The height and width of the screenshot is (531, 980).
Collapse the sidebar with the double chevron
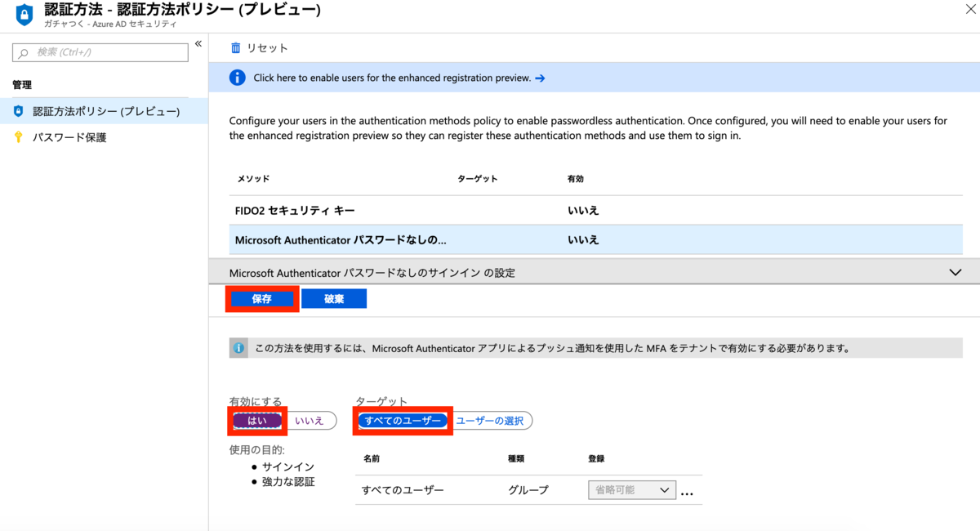198,44
